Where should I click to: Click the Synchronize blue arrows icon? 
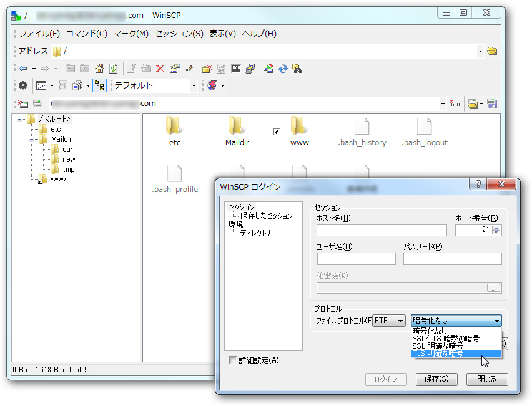coord(282,69)
